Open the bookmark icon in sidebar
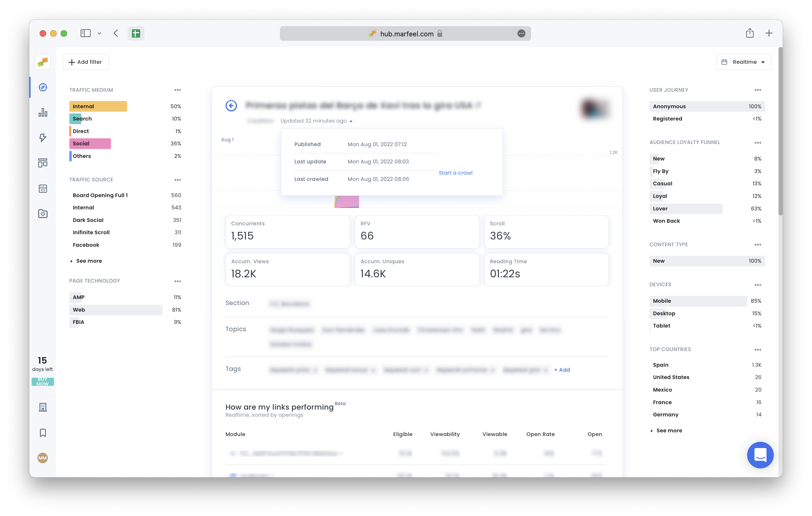 pos(43,433)
